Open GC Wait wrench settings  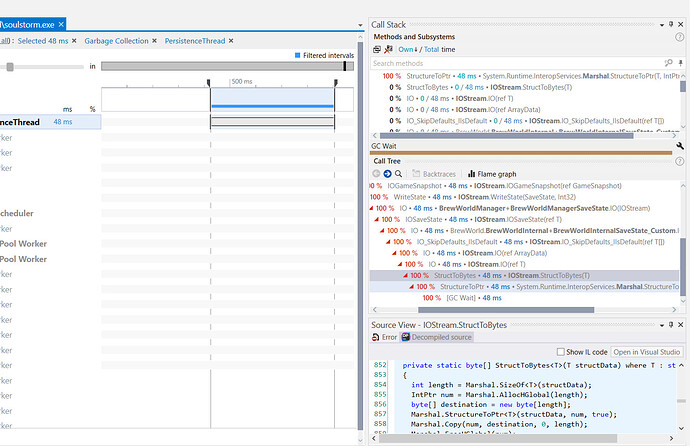pos(680,146)
